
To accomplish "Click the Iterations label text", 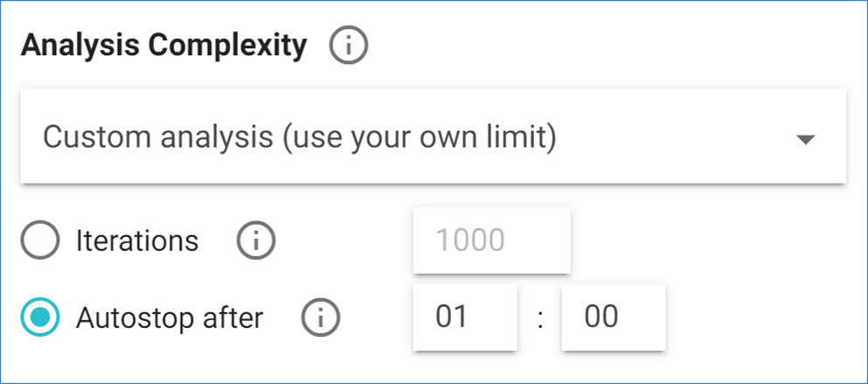I will coord(137,241).
